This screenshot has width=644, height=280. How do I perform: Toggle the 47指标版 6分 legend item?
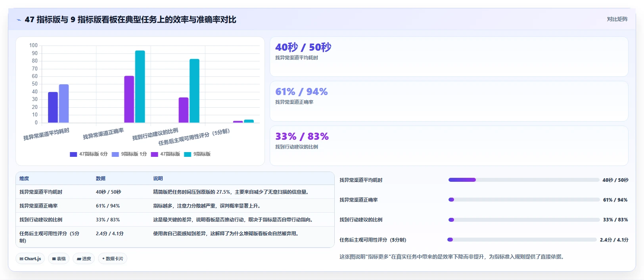click(89, 154)
